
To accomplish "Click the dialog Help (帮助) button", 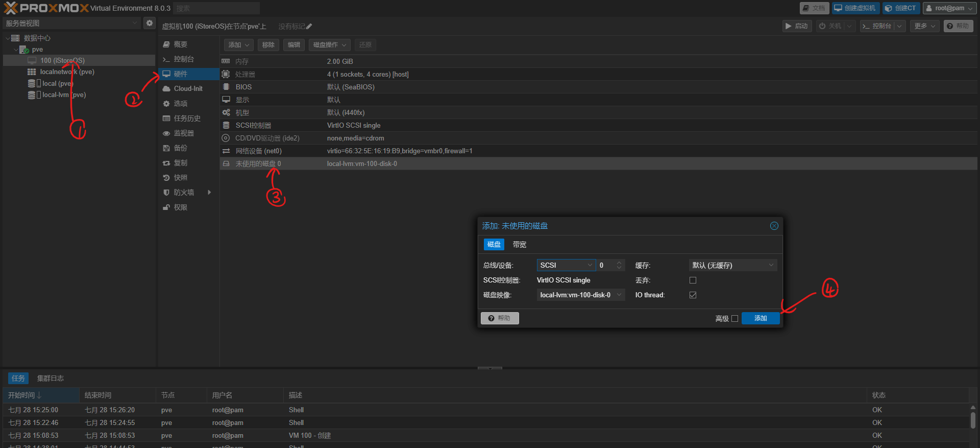I will coord(500,318).
